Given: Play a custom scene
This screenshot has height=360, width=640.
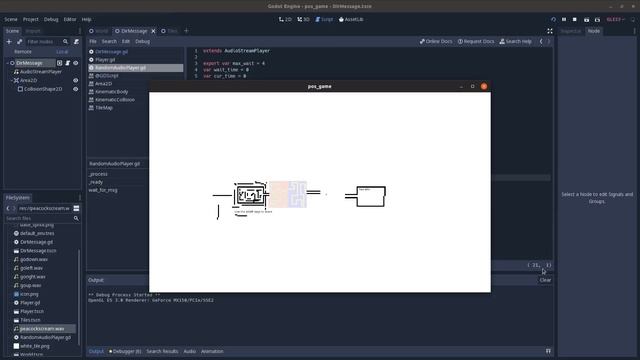Looking at the screenshot, I should point(598,19).
